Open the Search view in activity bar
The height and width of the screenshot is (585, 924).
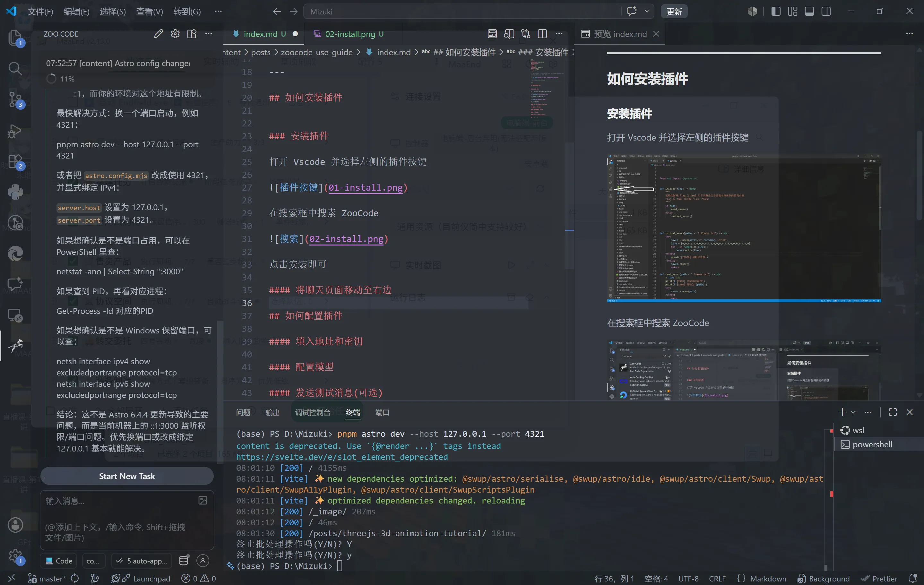point(15,69)
